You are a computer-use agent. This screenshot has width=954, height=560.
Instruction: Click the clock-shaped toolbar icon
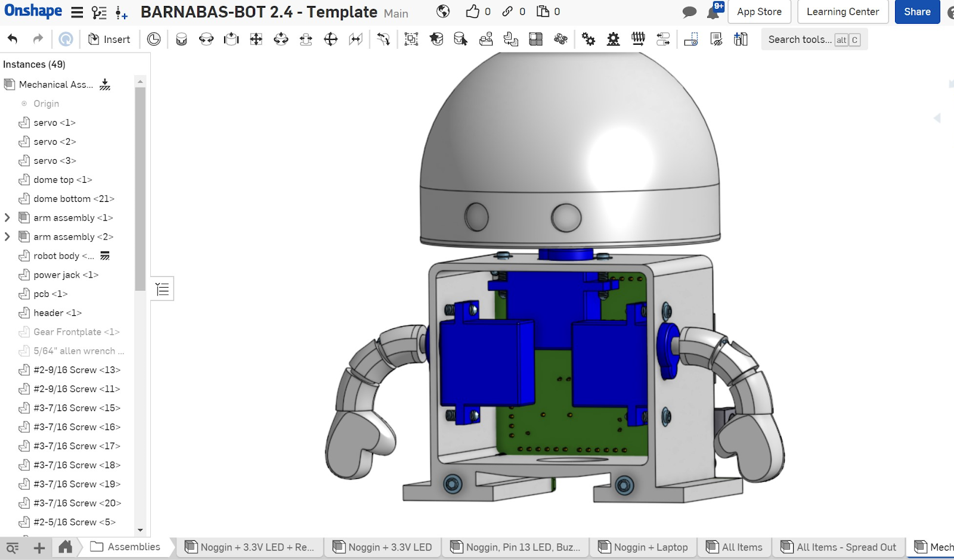(154, 39)
